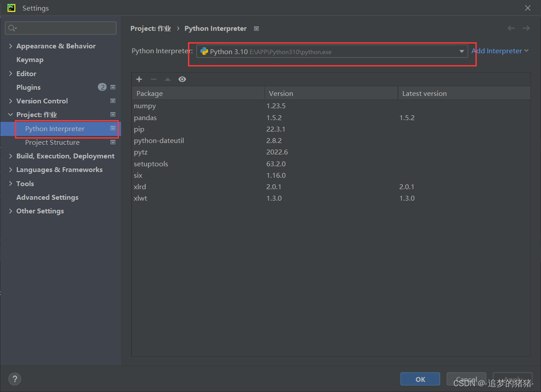541x392 pixels.
Task: Select the xlrd package row
Action: coord(331,187)
